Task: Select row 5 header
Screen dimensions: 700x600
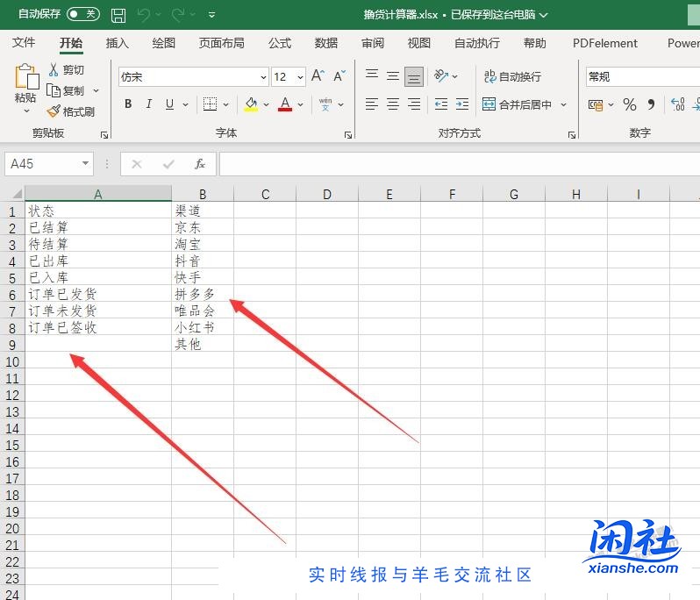Action: coord(12,278)
